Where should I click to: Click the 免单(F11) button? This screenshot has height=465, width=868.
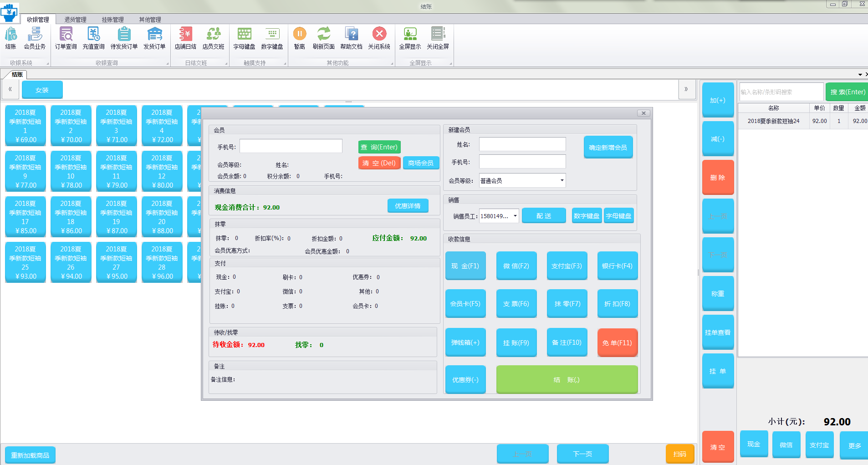pyautogui.click(x=617, y=342)
